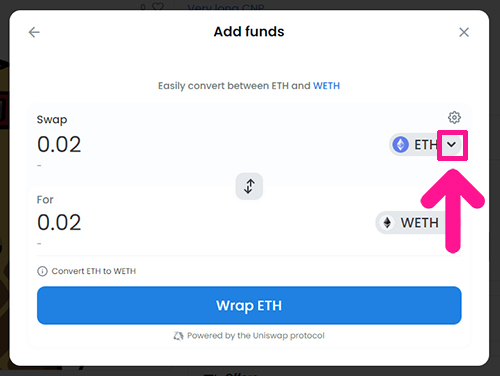Click the blue Ethereum logo icon

(x=400, y=145)
